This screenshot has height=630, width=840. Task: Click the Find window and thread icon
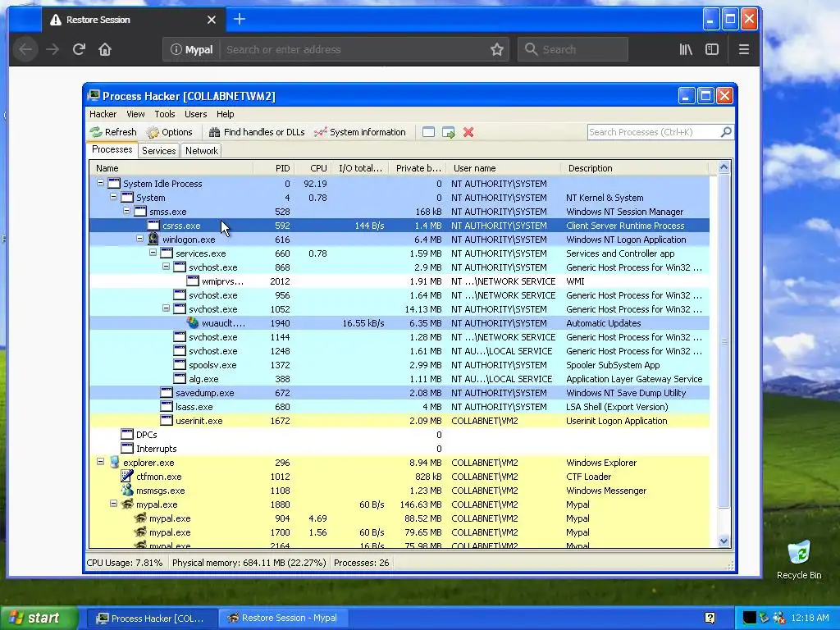pyautogui.click(x=449, y=132)
